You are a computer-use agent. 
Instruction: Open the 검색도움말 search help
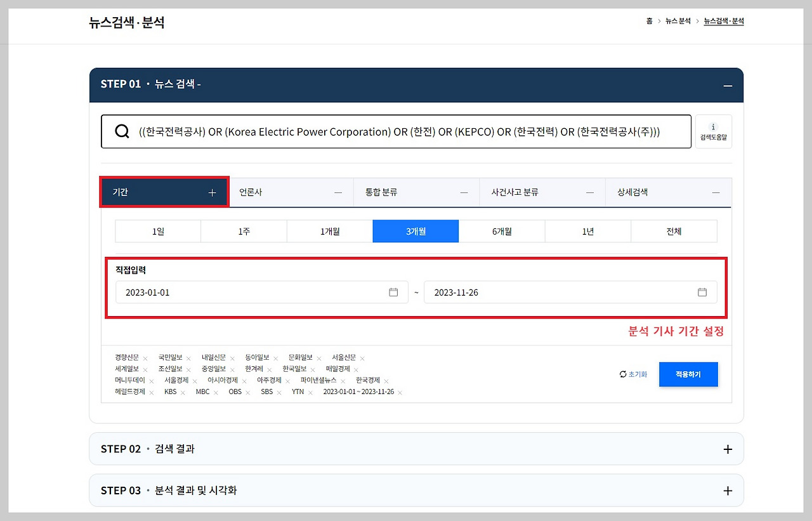(714, 131)
